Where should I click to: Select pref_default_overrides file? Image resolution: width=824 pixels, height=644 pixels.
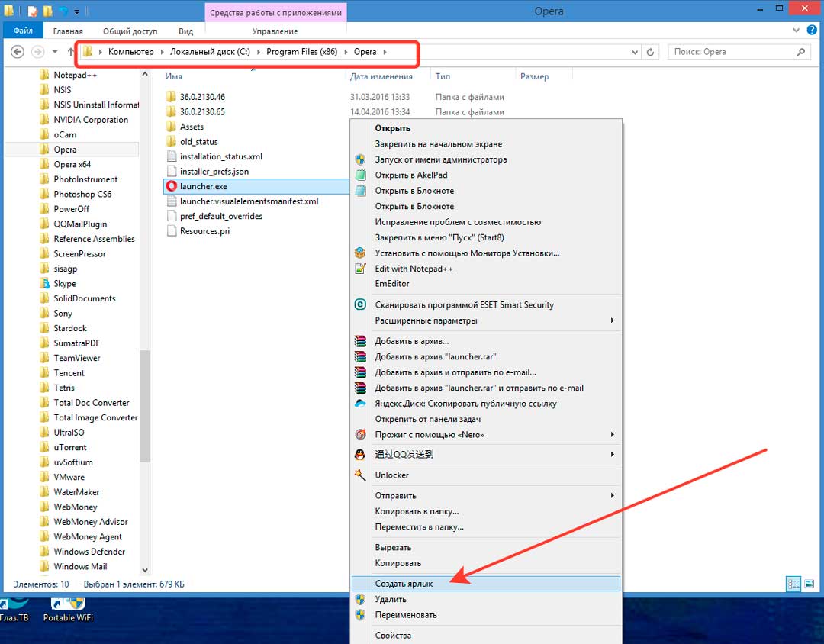(220, 216)
